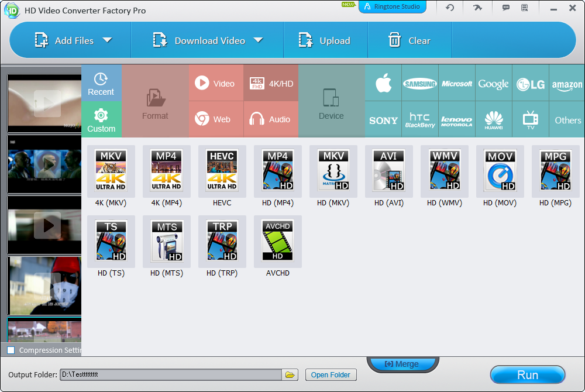Click the Open Folder button
Screen dimensions: 585x392
331,375
